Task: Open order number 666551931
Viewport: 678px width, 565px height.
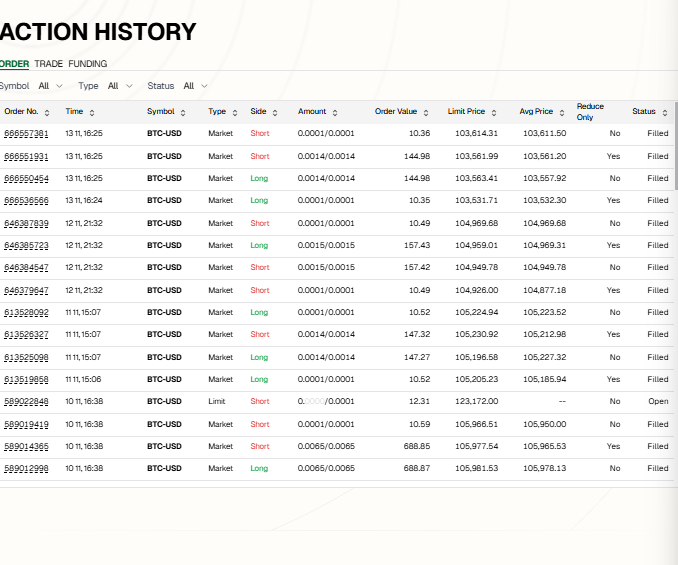Action: [26, 156]
